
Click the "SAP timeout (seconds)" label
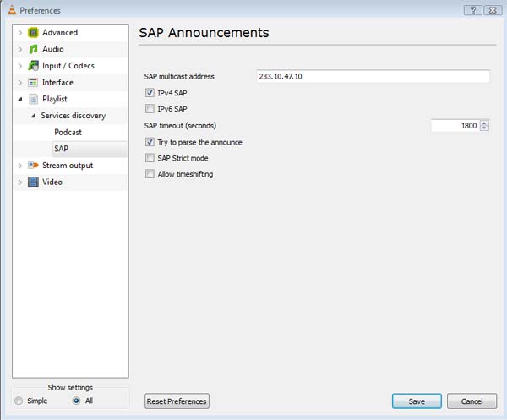tap(181, 125)
